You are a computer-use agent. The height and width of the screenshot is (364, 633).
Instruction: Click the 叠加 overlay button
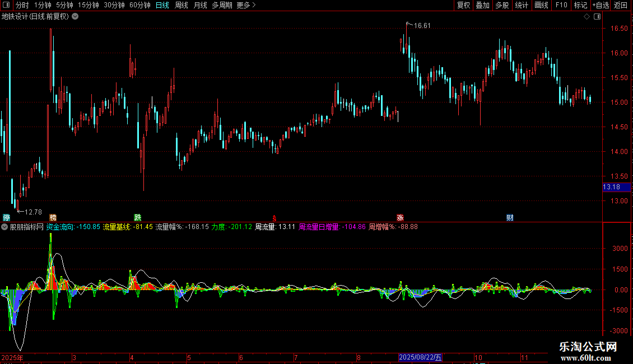click(482, 5)
